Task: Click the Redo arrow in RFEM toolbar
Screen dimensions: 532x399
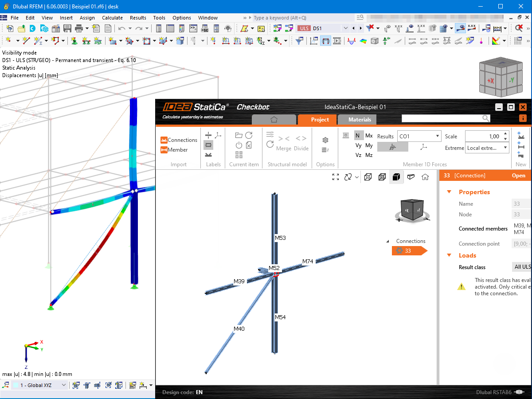Action: 139,28
